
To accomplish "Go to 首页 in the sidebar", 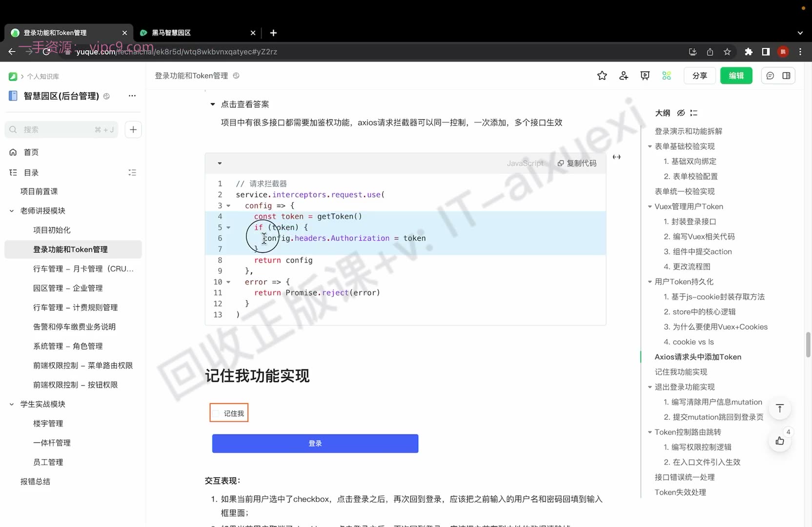I will (x=31, y=152).
